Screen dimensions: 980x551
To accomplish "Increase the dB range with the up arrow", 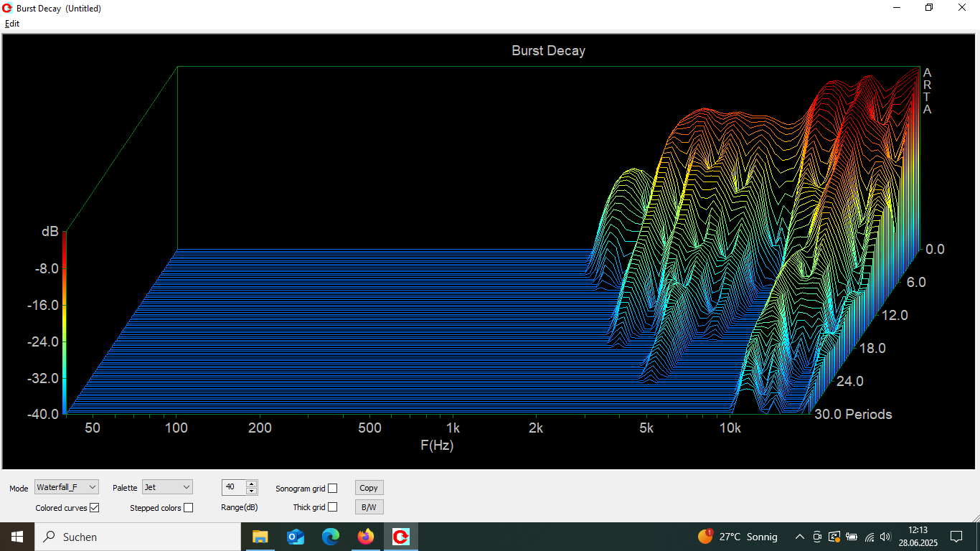I will [251, 484].
